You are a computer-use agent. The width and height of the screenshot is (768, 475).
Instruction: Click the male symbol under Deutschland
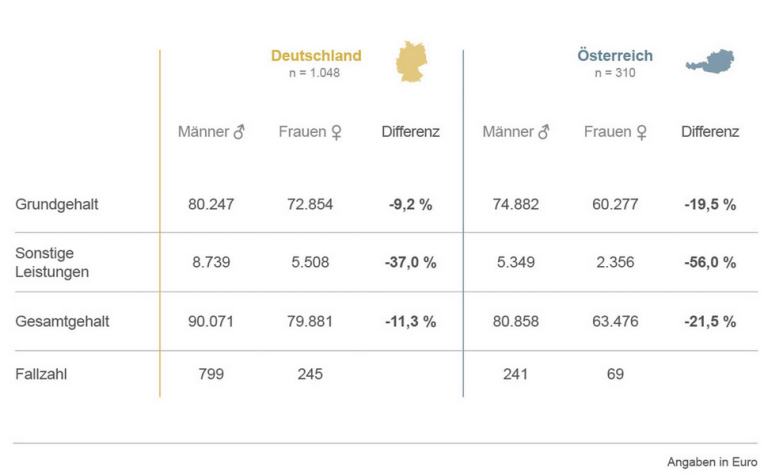tap(239, 132)
